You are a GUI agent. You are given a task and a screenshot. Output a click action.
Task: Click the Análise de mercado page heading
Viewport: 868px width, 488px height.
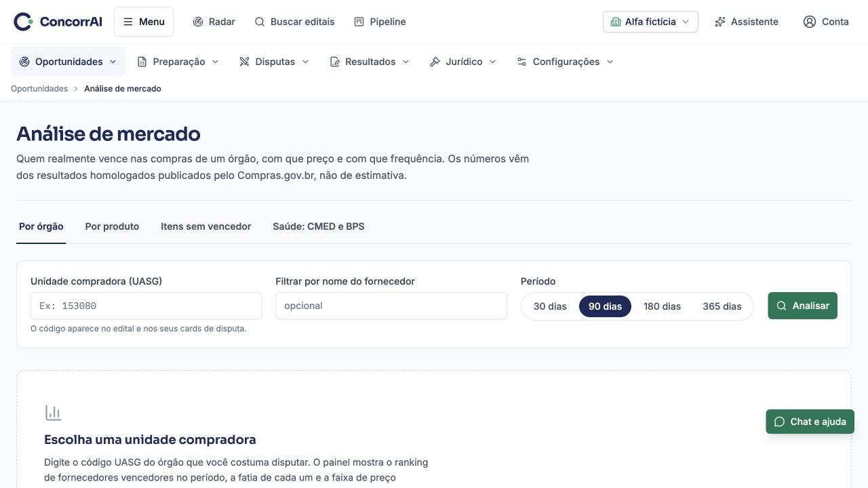click(x=108, y=134)
